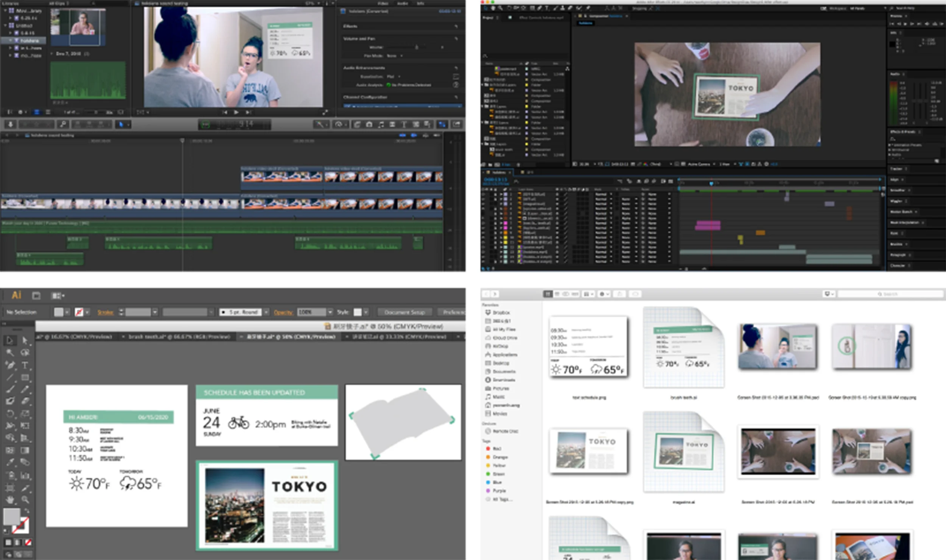
Task: Click the Stroke link in Illustrator control bar
Action: (x=105, y=312)
